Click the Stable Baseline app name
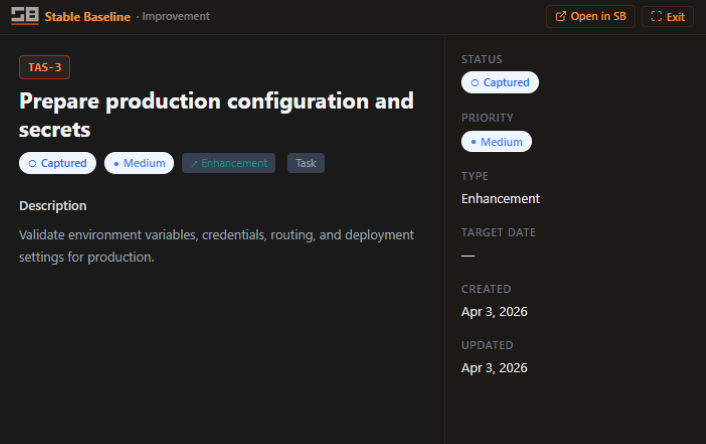The width and height of the screenshot is (706, 444). point(87,17)
